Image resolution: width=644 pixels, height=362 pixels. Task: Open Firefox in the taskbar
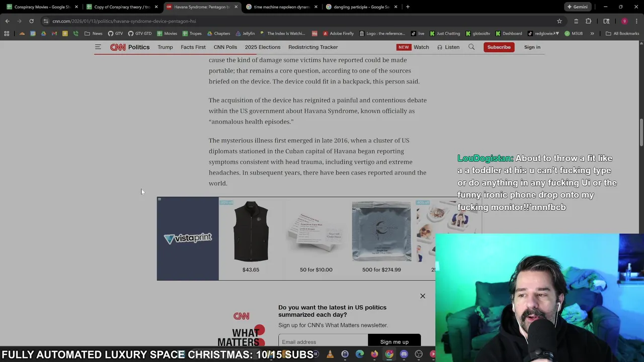[374, 354]
